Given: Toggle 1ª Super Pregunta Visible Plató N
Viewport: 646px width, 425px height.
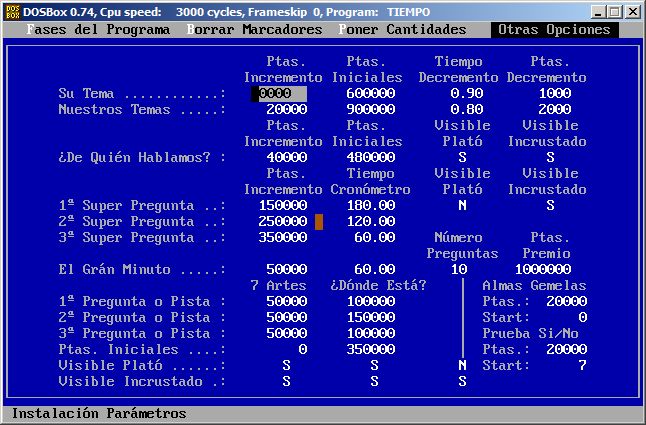Looking at the screenshot, I should [x=462, y=205].
